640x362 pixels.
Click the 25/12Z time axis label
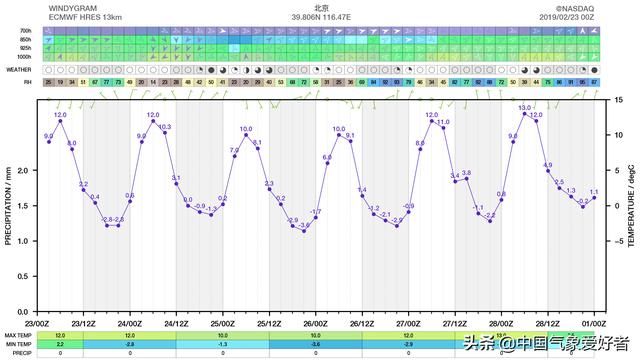tap(269, 324)
